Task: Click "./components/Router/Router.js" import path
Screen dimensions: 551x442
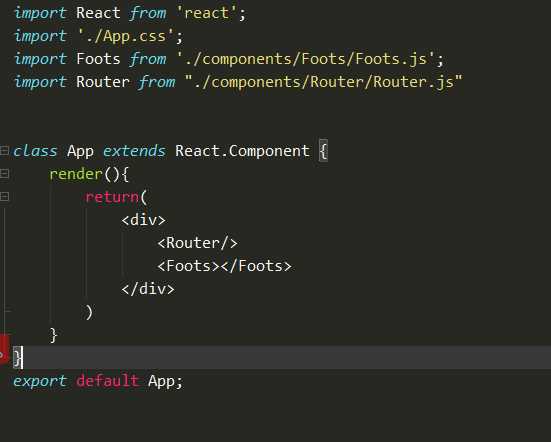Action: (x=324, y=82)
